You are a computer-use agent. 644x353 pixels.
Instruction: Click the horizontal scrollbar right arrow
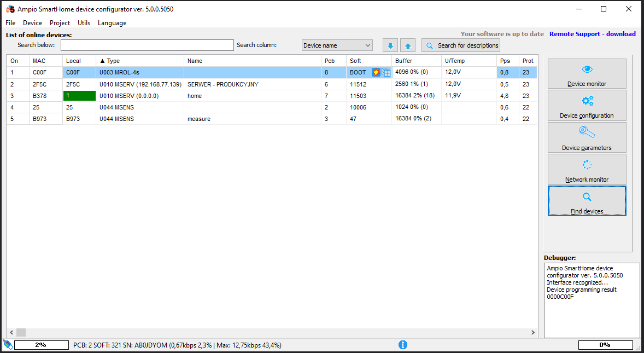click(532, 332)
